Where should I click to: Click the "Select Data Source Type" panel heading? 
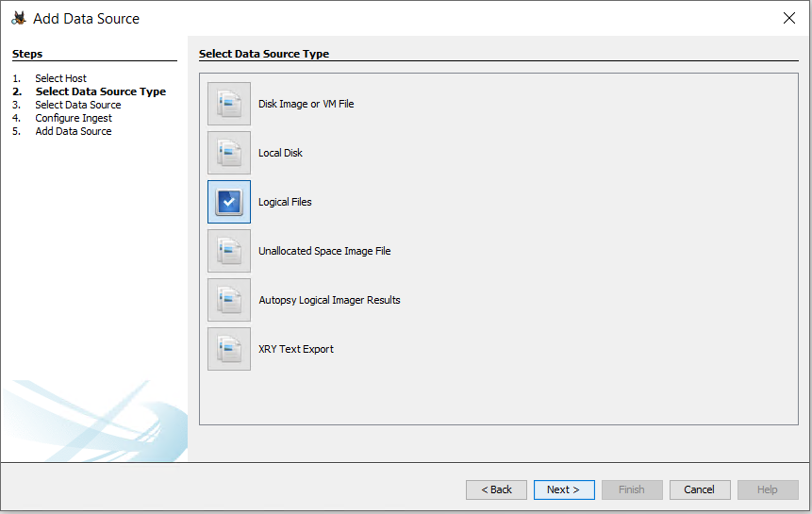coord(264,54)
